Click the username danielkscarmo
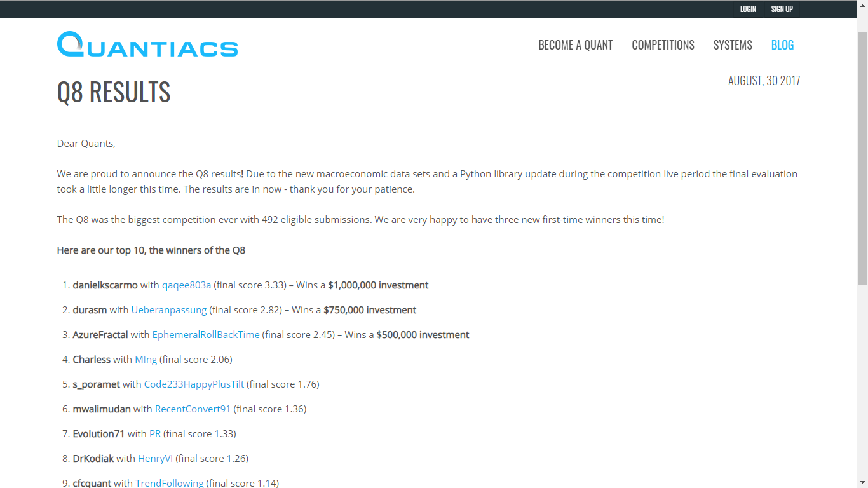Viewport: 868px width, 488px height. (105, 285)
